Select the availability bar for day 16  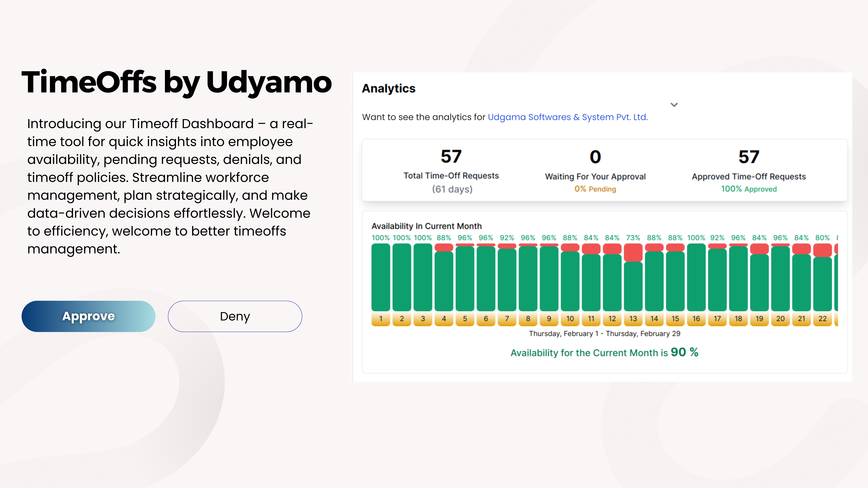click(x=696, y=277)
